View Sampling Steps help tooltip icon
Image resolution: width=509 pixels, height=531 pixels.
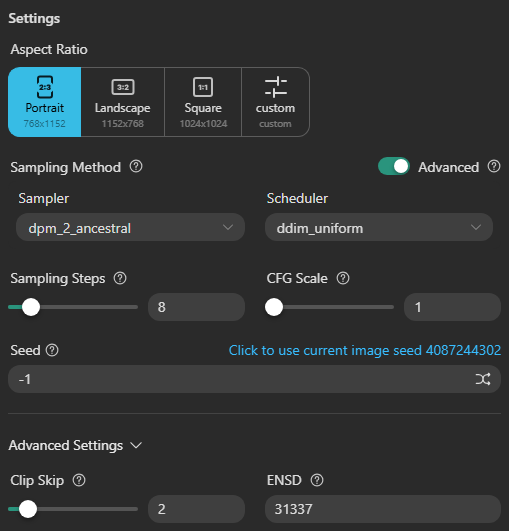120,278
